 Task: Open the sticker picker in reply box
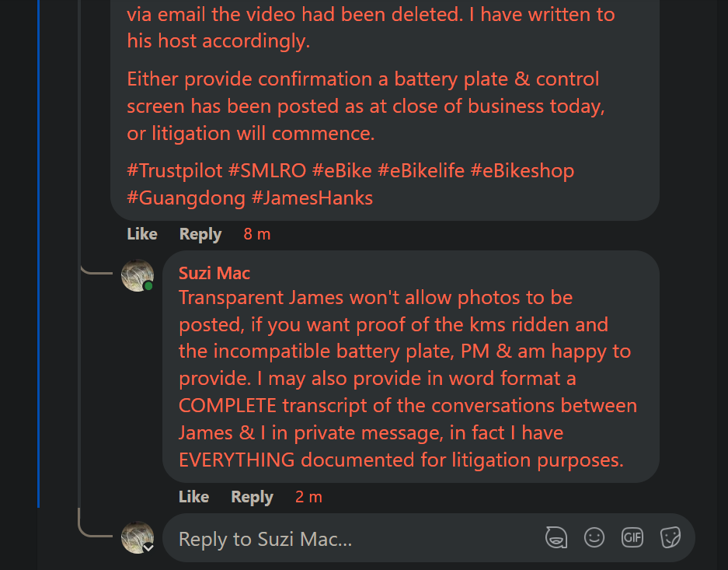[671, 537]
